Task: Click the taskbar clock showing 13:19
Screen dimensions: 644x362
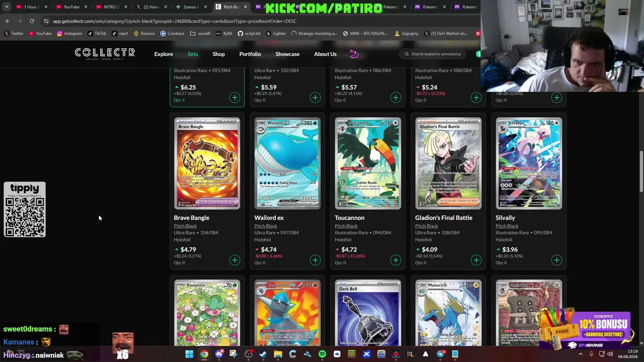Action: pyautogui.click(x=633, y=351)
